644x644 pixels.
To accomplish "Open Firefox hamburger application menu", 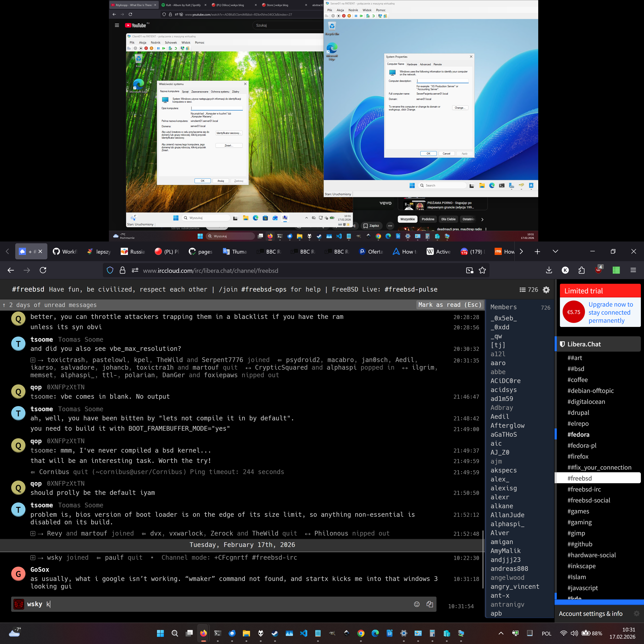I will point(633,270).
